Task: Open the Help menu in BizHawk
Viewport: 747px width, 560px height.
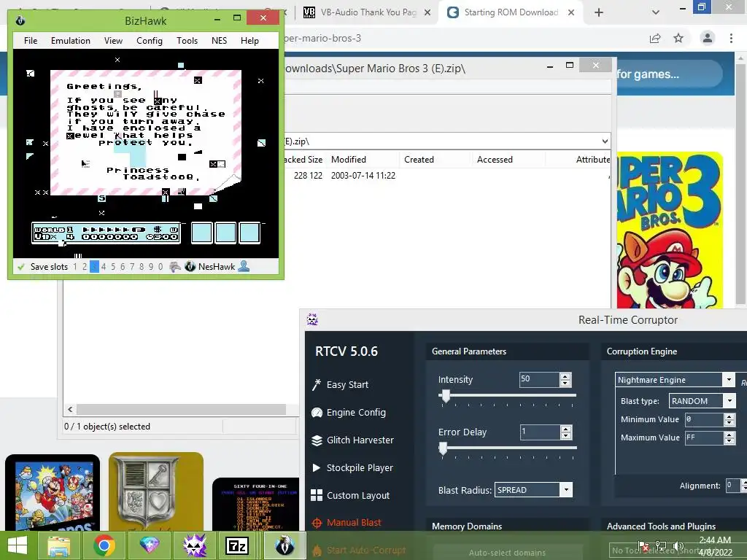Action: [x=249, y=41]
